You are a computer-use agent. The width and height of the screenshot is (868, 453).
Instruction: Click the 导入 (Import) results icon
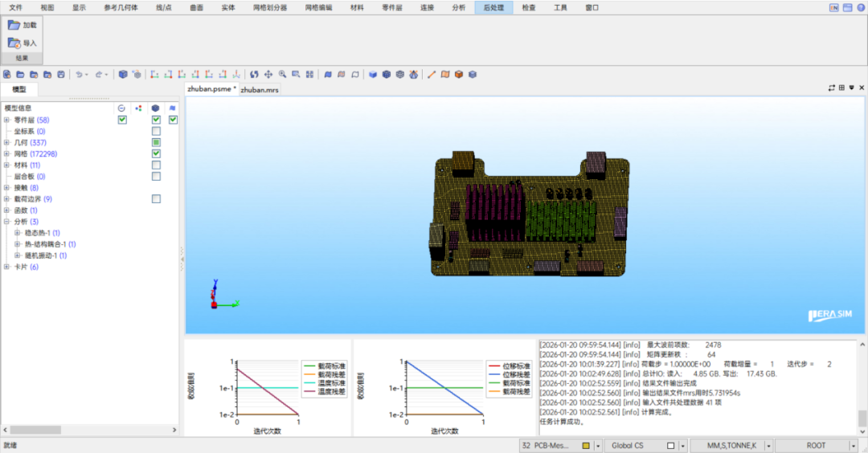click(x=14, y=43)
